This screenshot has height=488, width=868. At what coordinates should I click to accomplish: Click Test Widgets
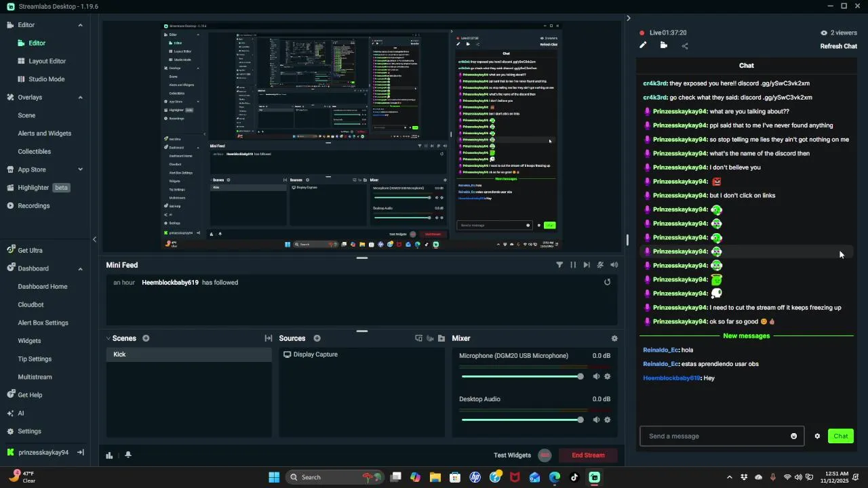[x=512, y=455]
